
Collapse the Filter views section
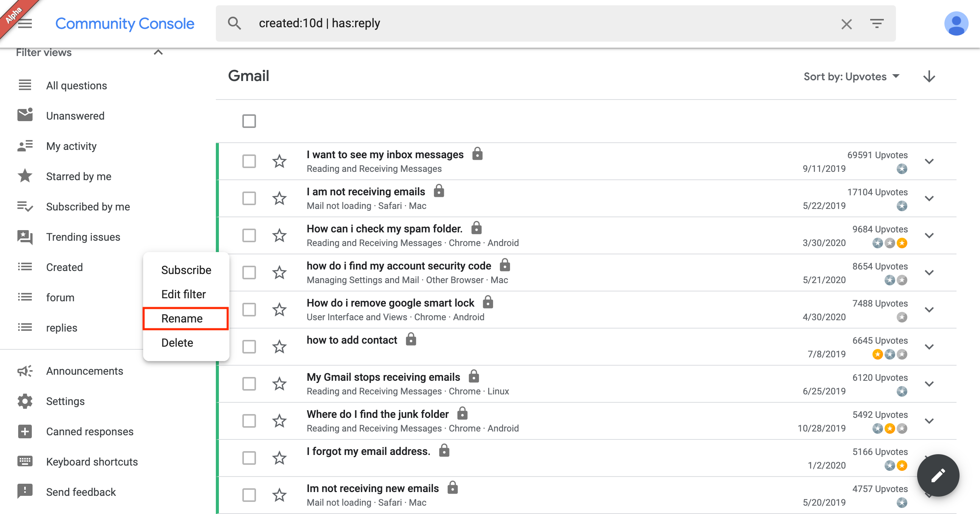158,53
